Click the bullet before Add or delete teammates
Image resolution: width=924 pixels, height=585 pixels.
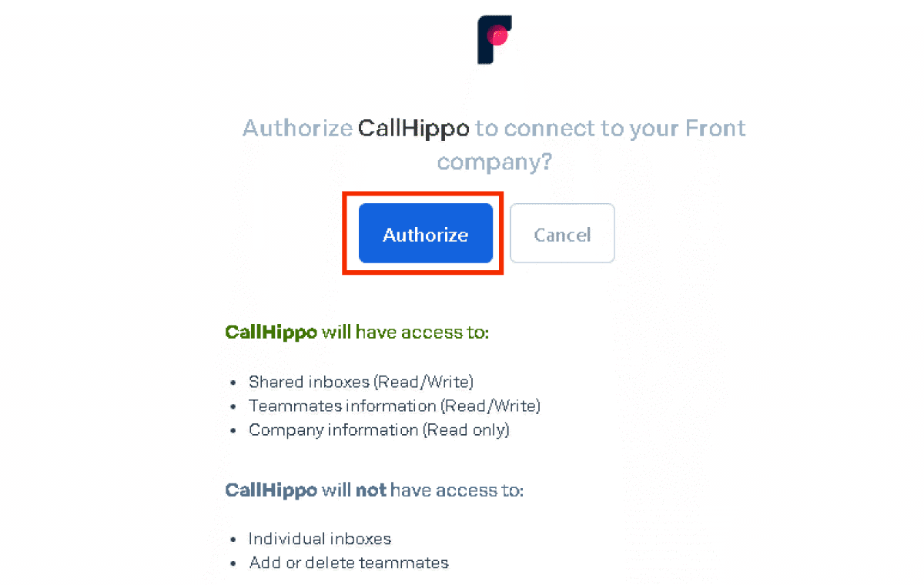pyautogui.click(x=233, y=563)
